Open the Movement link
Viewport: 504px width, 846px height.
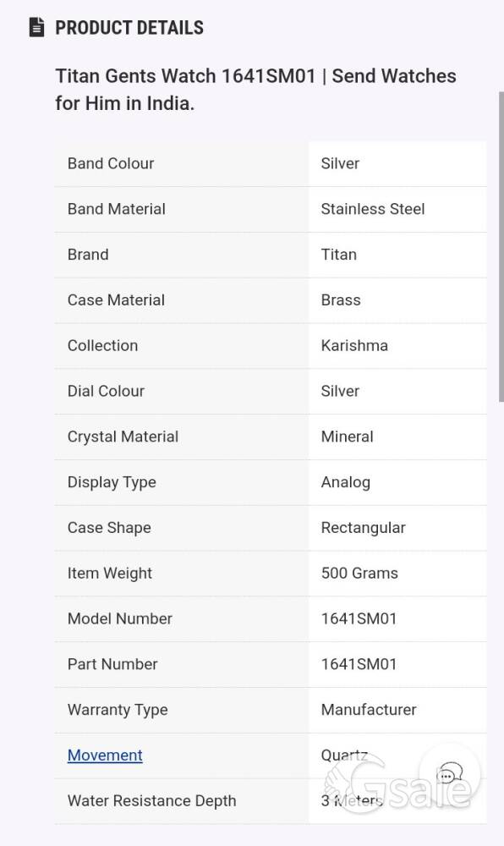coord(105,755)
